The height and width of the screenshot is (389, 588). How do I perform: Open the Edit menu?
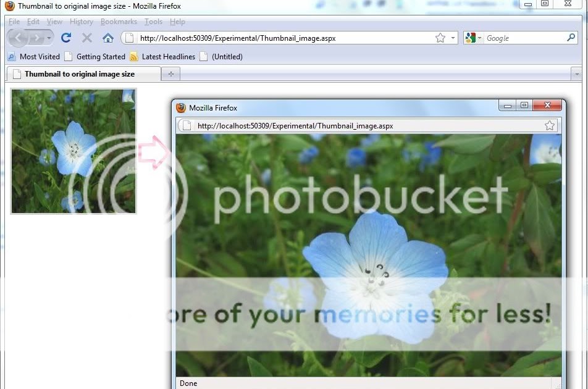click(33, 22)
